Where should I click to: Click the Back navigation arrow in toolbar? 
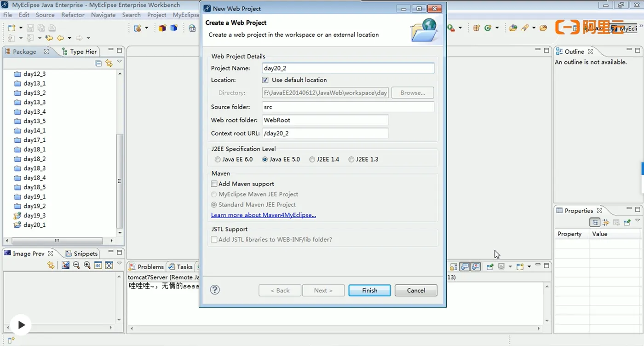60,38
